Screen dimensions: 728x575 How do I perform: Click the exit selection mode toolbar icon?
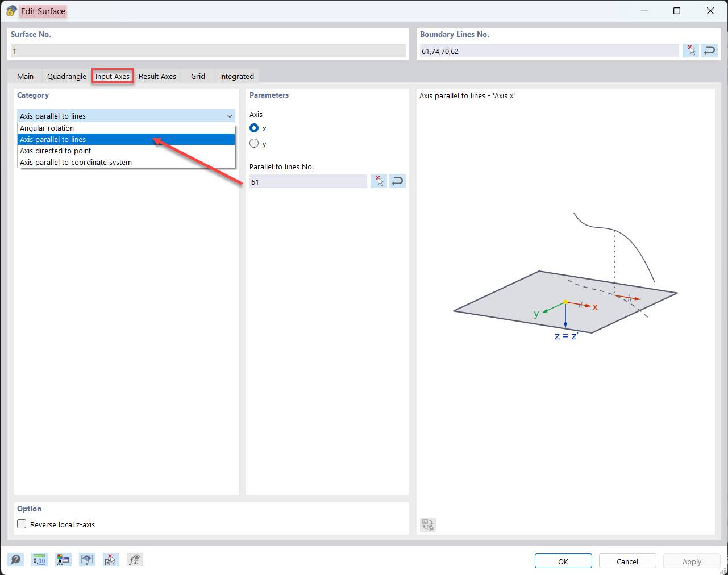pyautogui.click(x=111, y=560)
